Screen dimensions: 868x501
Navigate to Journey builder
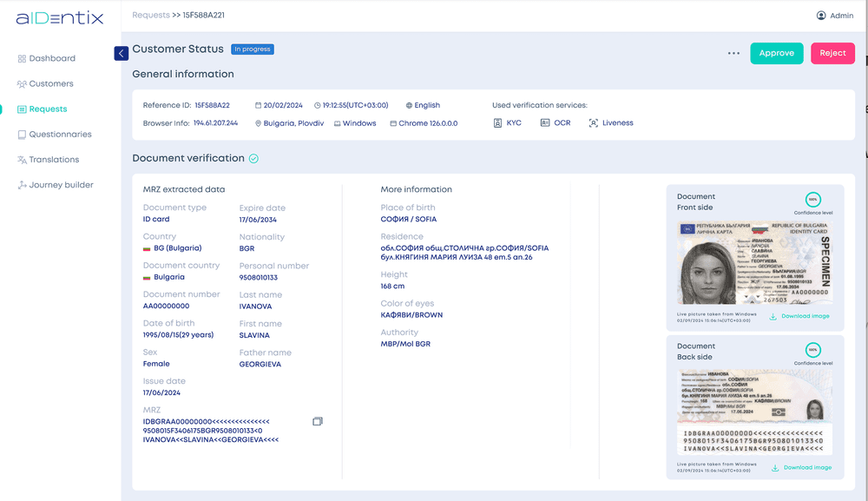tap(61, 185)
